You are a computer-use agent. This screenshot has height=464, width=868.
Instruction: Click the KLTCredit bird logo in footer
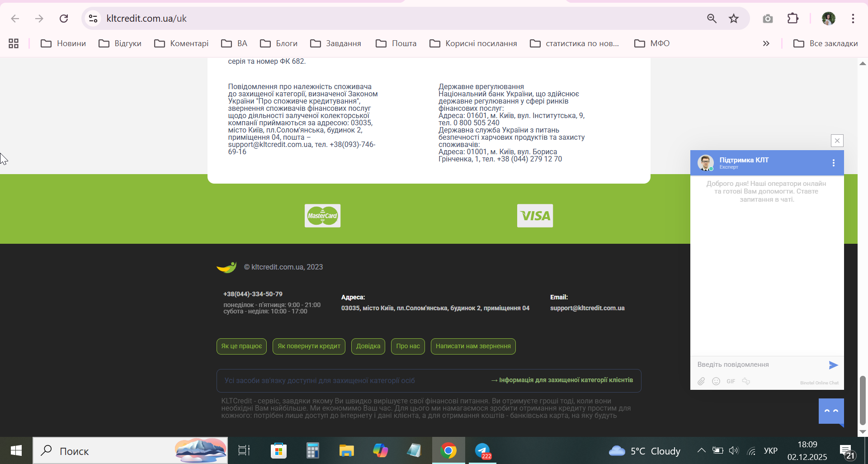click(226, 267)
